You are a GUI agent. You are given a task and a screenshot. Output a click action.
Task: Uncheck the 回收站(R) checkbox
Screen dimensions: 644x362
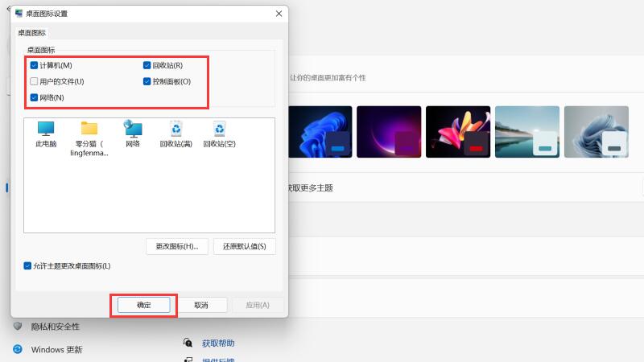[147, 65]
